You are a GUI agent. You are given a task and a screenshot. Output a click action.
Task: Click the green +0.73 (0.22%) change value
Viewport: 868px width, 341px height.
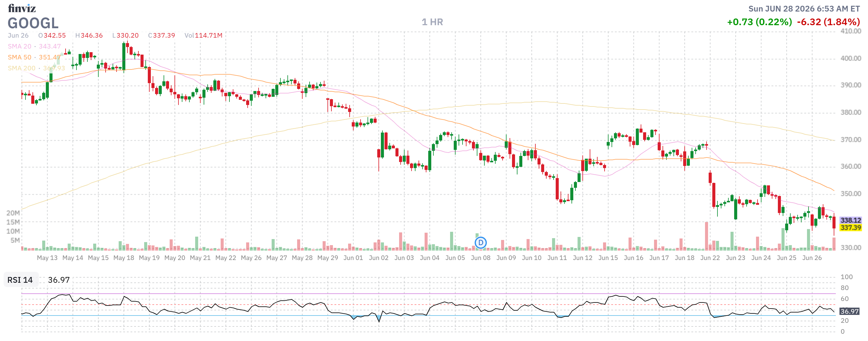coord(759,22)
